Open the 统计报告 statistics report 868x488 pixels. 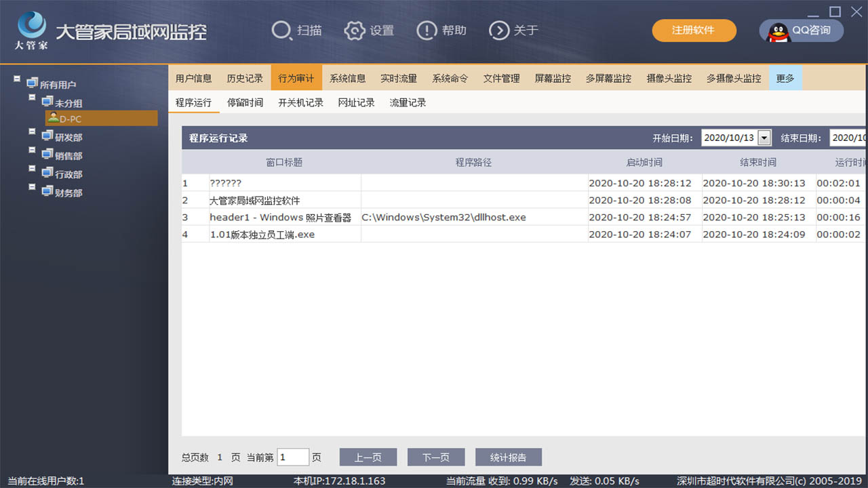[508, 457]
